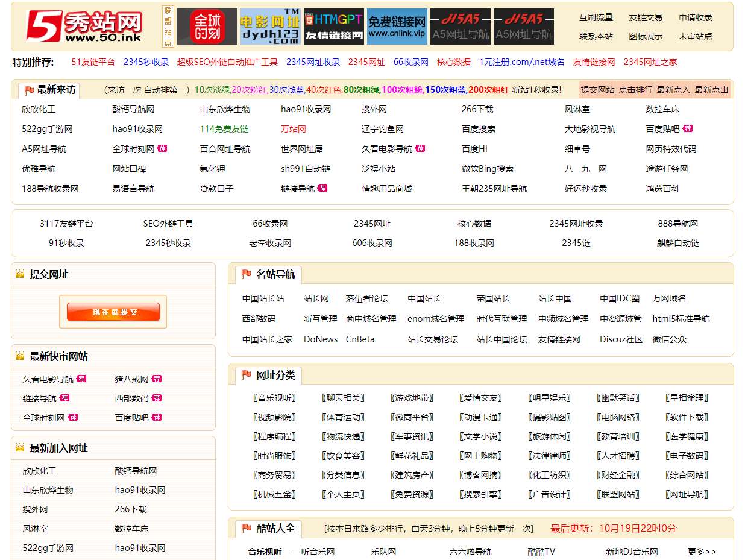Click the flag icon beside 名站导航
Screen dimensions: 745x560
[246, 274]
